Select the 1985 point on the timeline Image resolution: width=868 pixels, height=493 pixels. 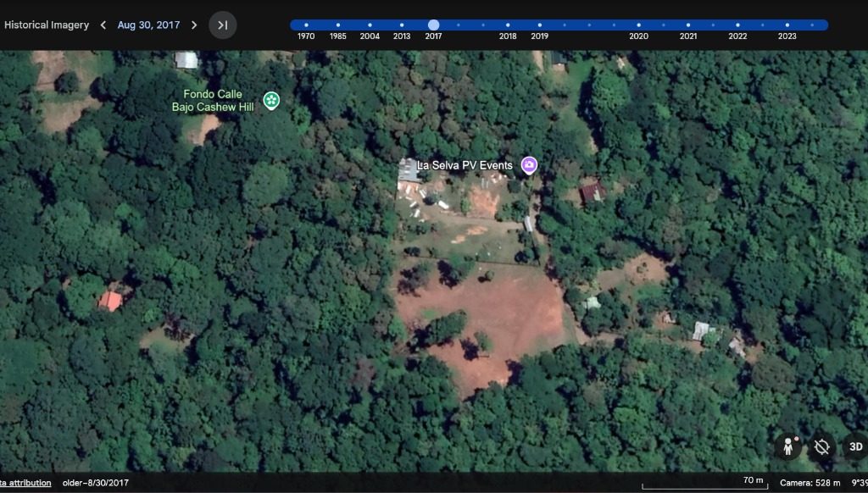[338, 25]
